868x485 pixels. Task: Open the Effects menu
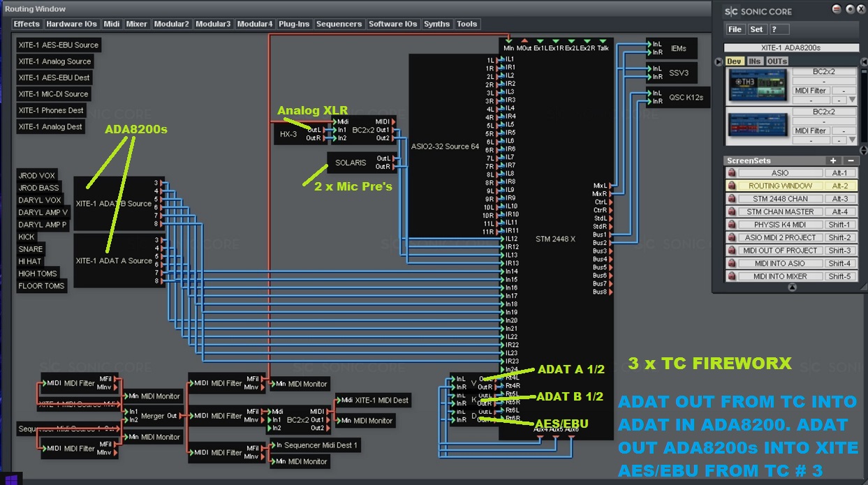click(x=27, y=24)
